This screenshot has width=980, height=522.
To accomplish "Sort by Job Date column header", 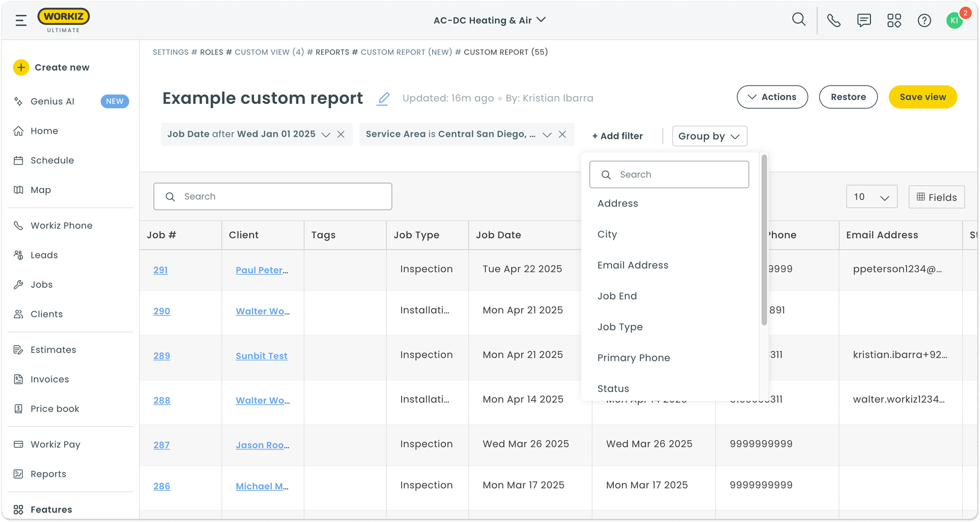I will [x=498, y=235].
